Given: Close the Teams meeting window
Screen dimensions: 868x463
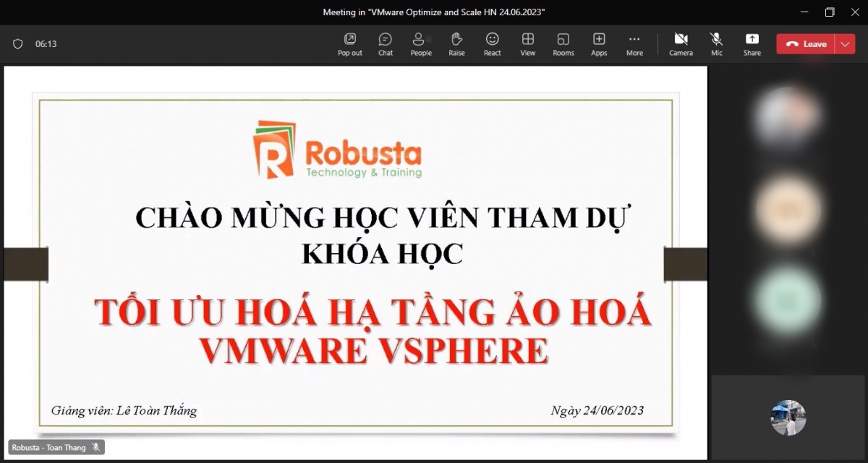Looking at the screenshot, I should point(854,12).
